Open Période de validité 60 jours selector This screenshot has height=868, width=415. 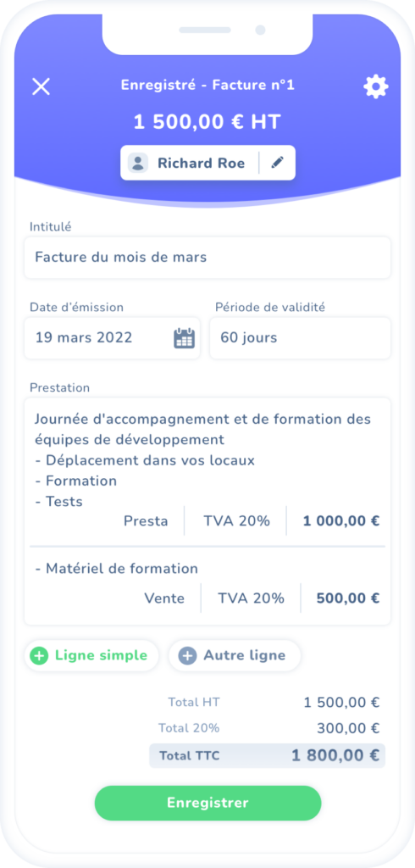(300, 337)
